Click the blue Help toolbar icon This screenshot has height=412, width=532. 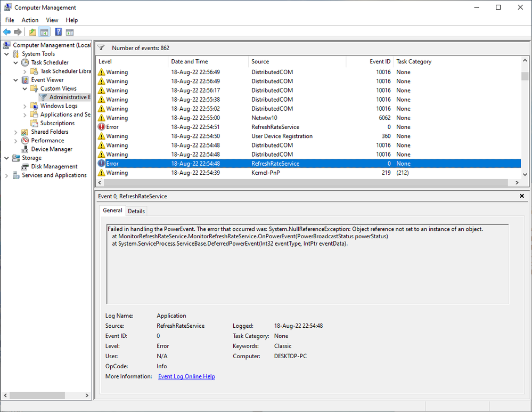tap(59, 32)
